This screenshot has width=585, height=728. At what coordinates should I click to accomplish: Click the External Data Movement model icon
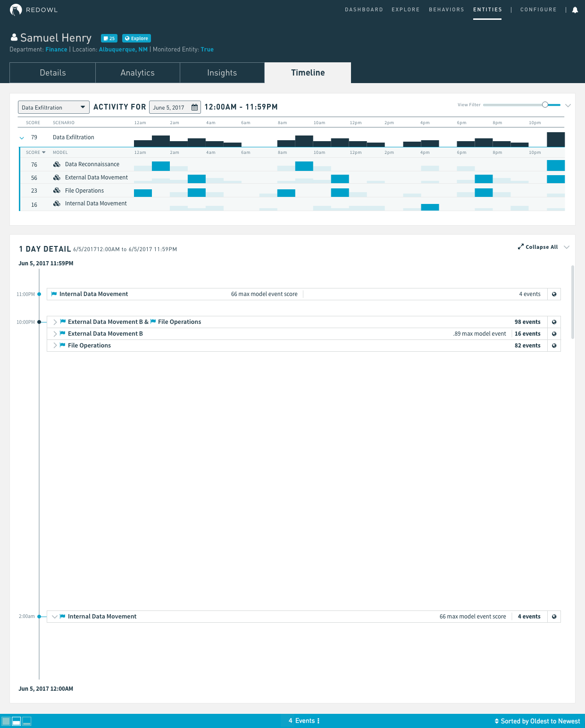[57, 178]
